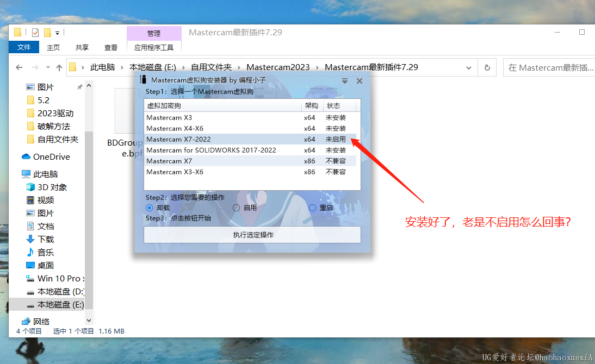The height and width of the screenshot is (364, 595).
Task: Open the 应用程序工具 ribbon tab
Action: pos(154,47)
